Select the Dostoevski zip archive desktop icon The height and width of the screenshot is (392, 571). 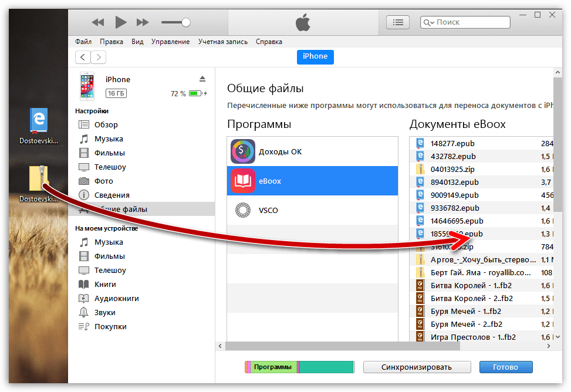pyautogui.click(x=39, y=184)
